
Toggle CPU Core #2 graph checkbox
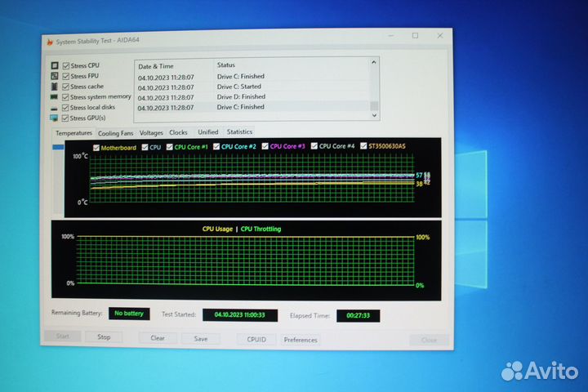click(x=216, y=146)
